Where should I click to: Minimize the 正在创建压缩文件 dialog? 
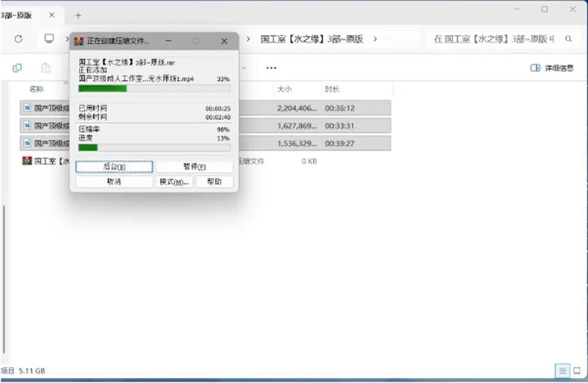169,41
